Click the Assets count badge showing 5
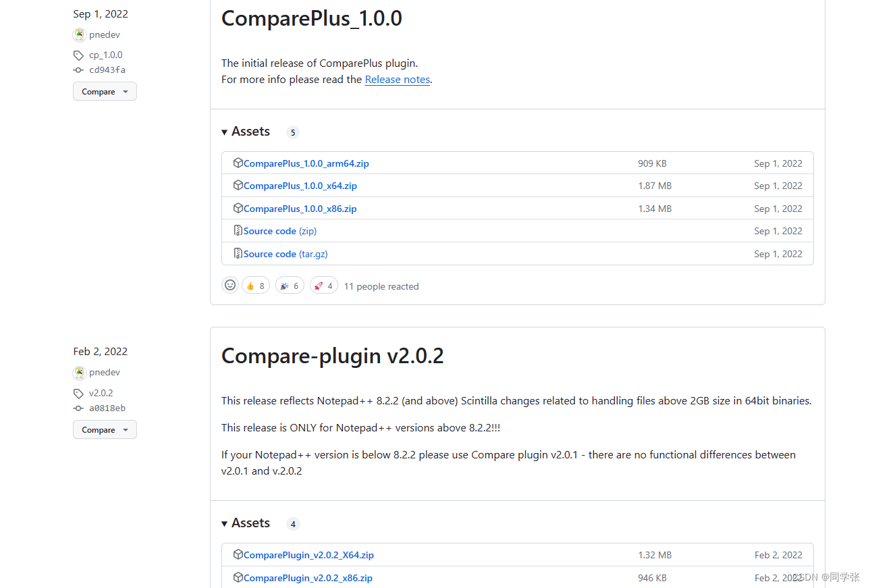870x588 pixels. (292, 132)
